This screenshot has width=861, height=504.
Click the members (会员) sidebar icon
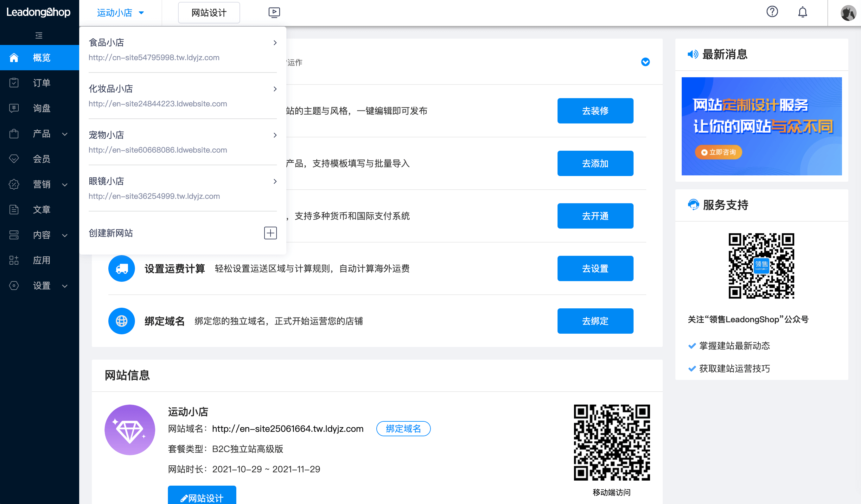14,159
